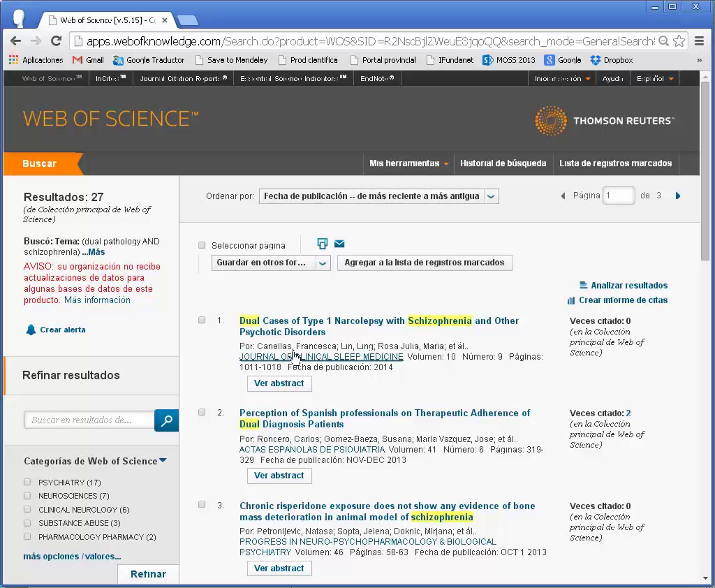The width and height of the screenshot is (715, 588).
Task: Open the Gmail bookmark
Action: 88,60
